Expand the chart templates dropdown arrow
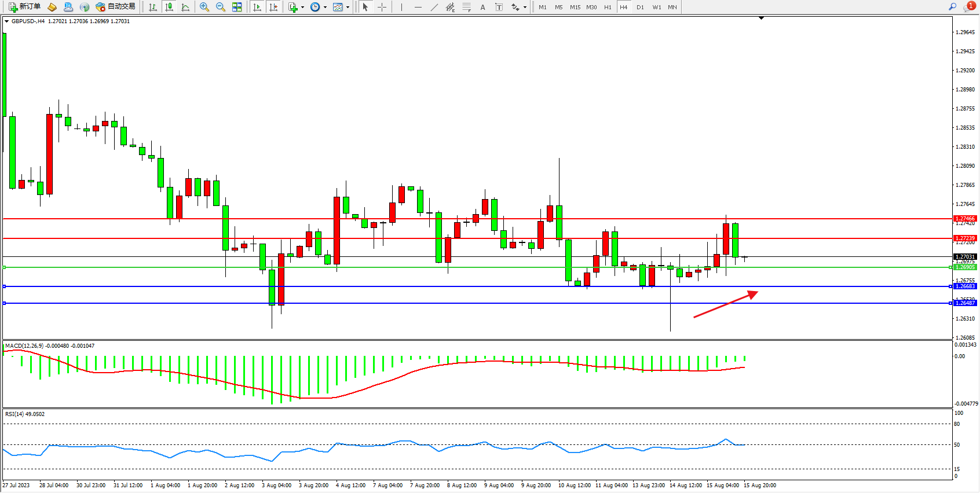Viewport: 980px width, 493px height. point(348,8)
